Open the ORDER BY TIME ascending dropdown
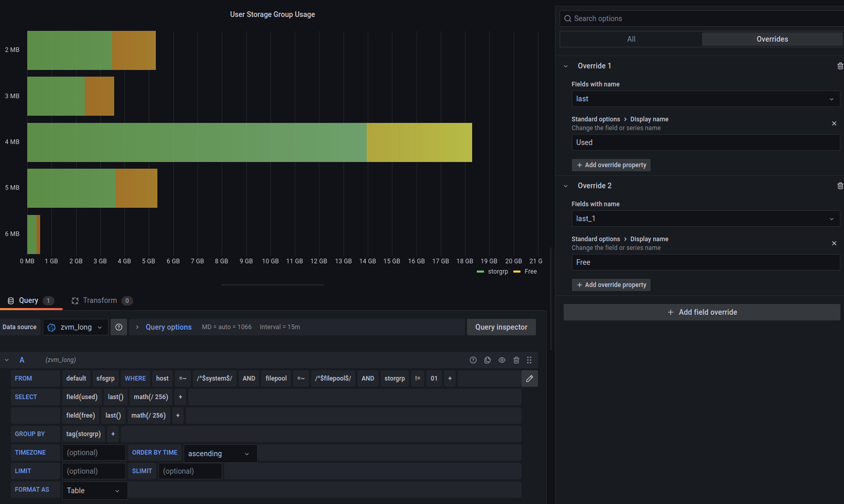Viewport: 844px width, 504px height. [x=220, y=453]
